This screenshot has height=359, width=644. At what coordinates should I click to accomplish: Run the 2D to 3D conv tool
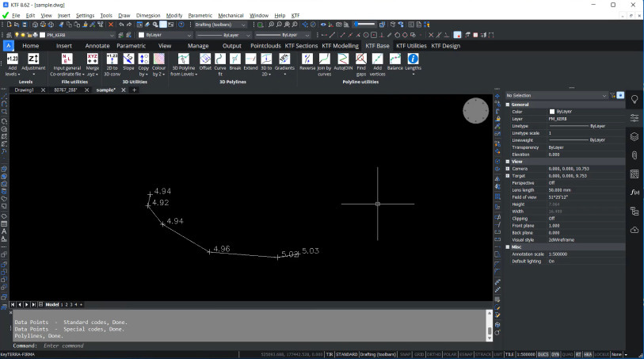(x=112, y=64)
